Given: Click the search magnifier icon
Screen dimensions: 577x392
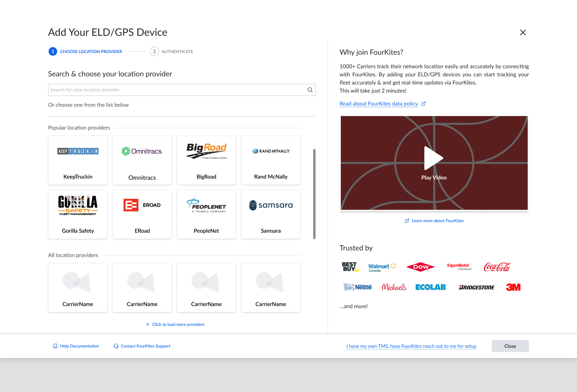Looking at the screenshot, I should (310, 90).
